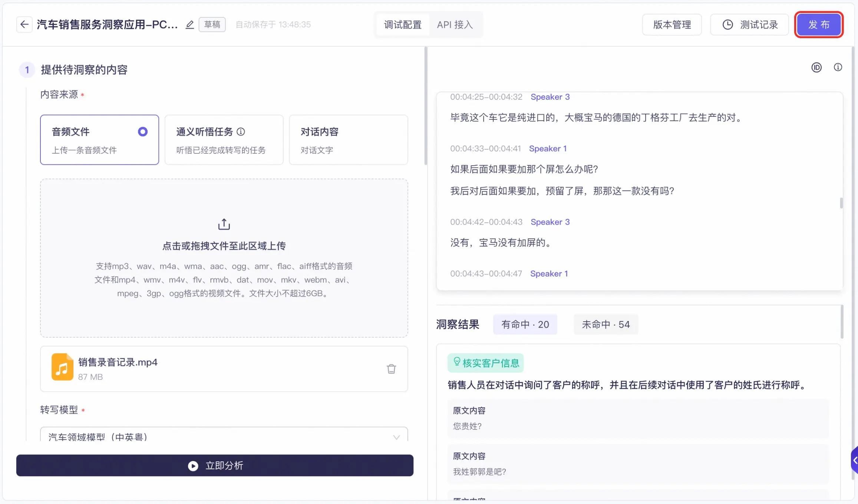Click transcript scrollbar thumb

[841, 203]
